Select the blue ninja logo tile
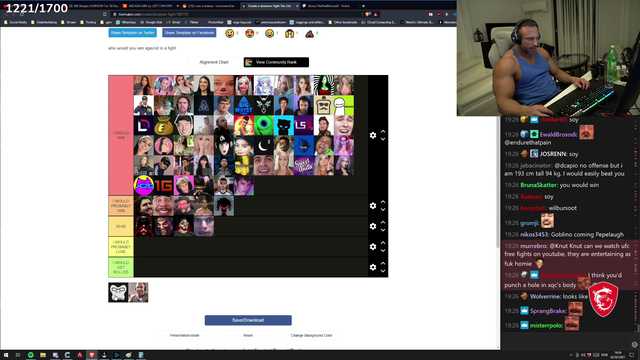This screenshot has width=640, height=360. [x=304, y=145]
